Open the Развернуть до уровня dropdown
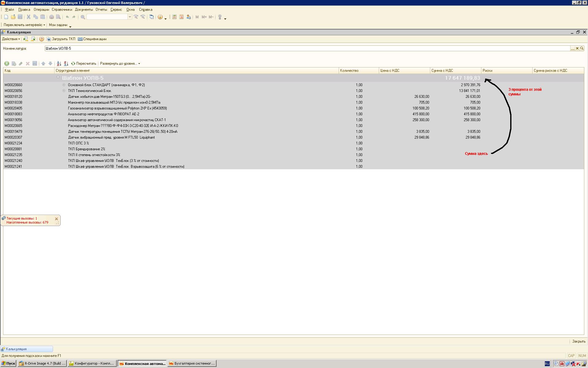This screenshot has width=588, height=368. point(120,63)
